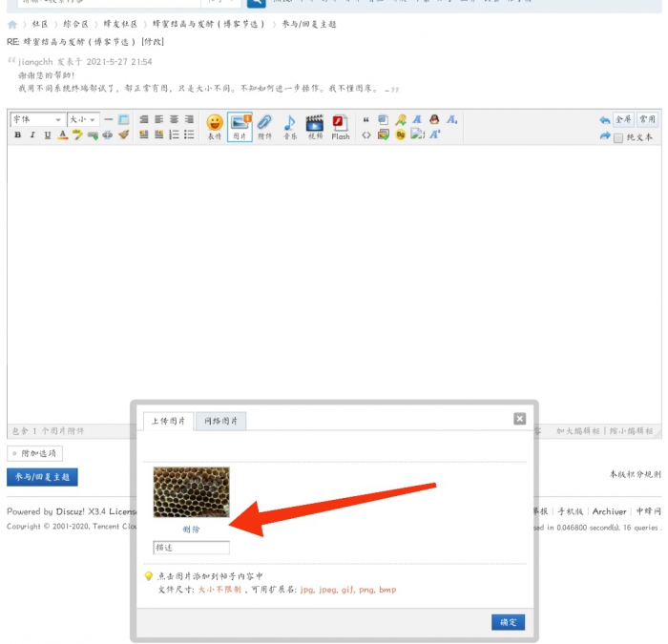Open the 本版积分规则 link

pos(635,474)
